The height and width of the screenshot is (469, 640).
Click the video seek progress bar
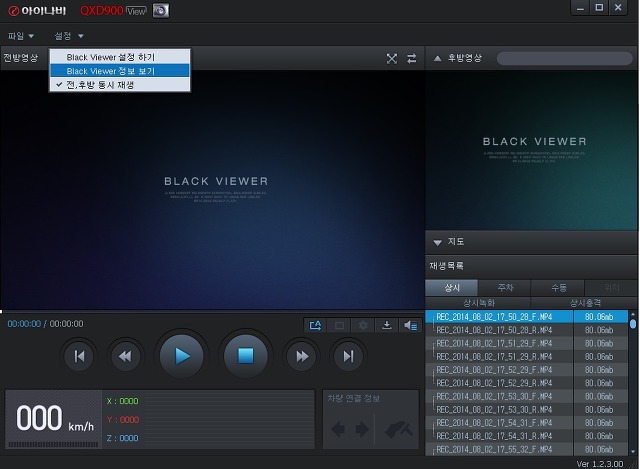pyautogui.click(x=212, y=312)
